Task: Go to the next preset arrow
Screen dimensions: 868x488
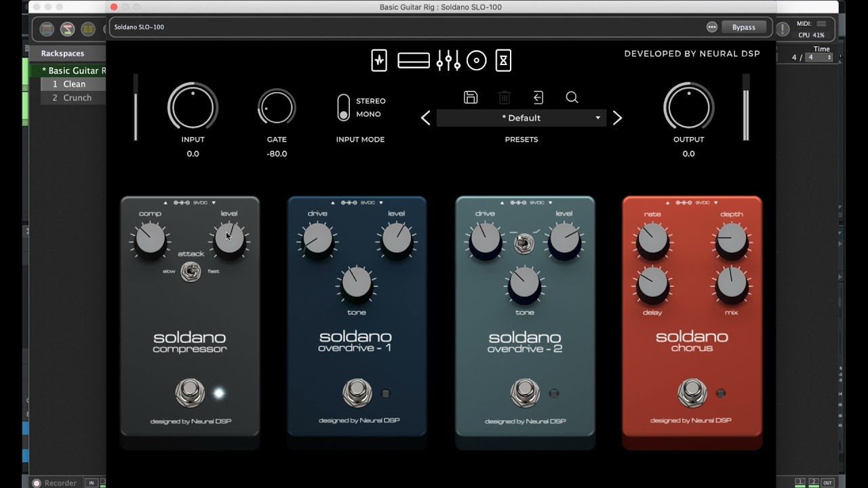Action: (x=617, y=119)
